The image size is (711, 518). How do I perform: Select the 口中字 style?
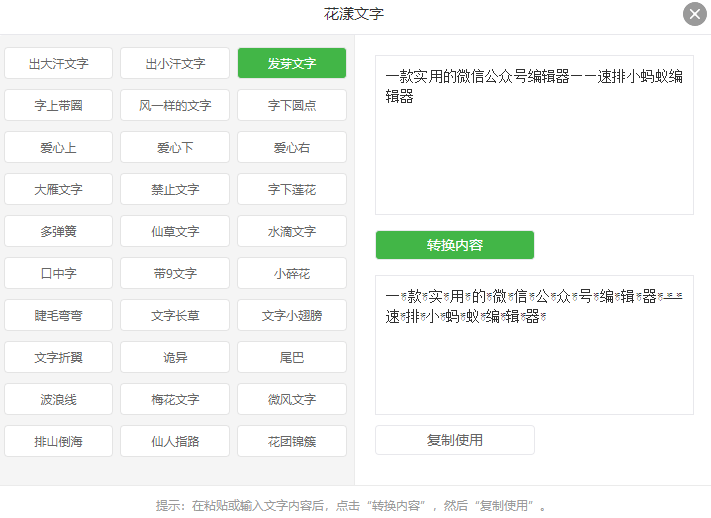[58, 273]
